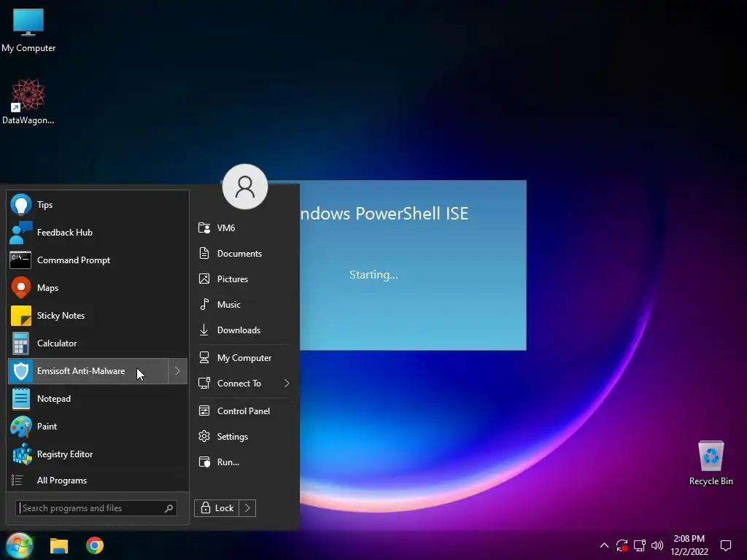Click the "Settings" label
747x560 pixels.
click(x=233, y=437)
